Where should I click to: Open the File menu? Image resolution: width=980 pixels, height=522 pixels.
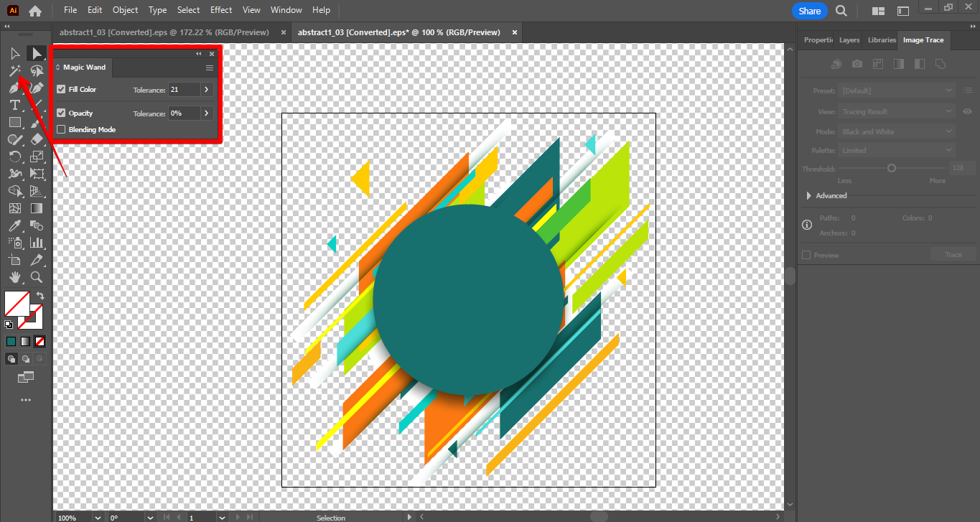[70, 10]
